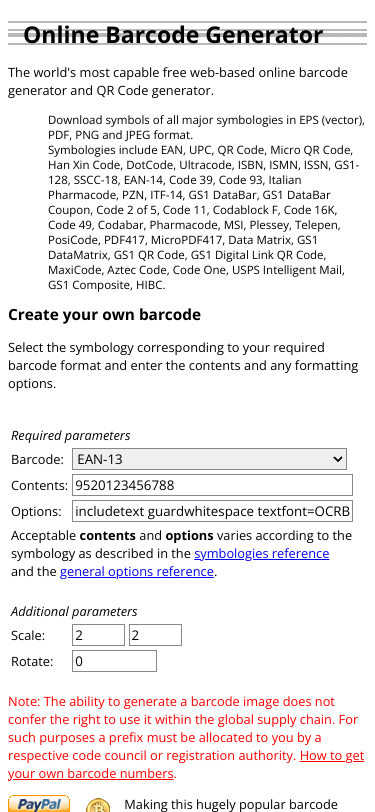Screen dimensions: 375x812
Task: Click the dropdown arrow beside EAN-13
Action: (338, 459)
